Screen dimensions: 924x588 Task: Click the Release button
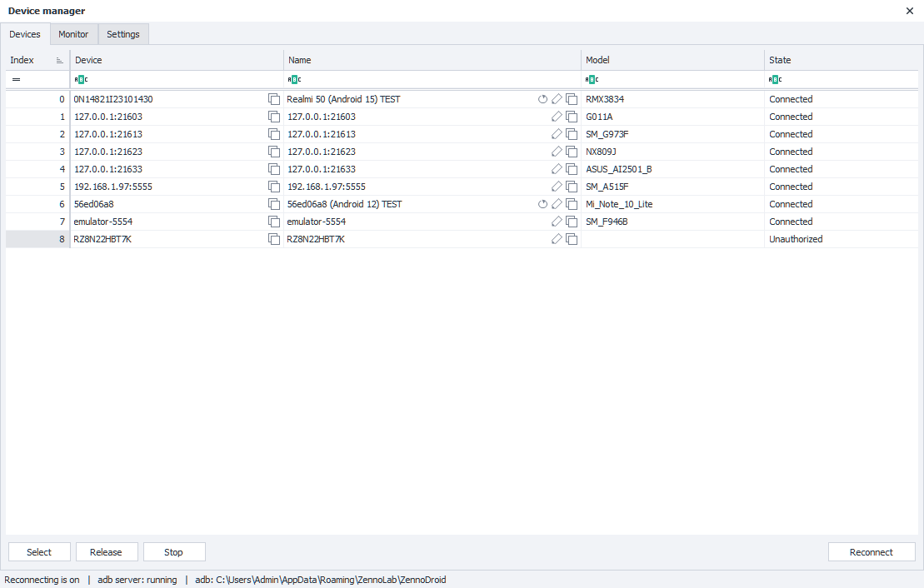106,552
